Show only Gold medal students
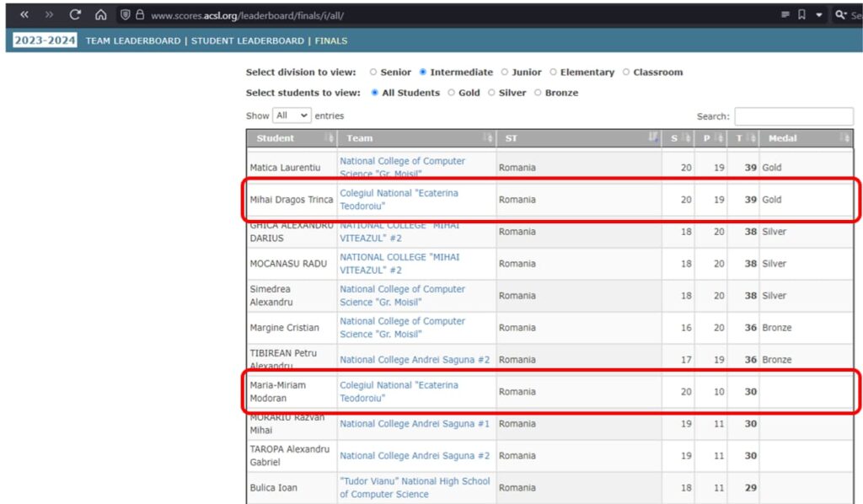863x504 pixels. click(452, 93)
